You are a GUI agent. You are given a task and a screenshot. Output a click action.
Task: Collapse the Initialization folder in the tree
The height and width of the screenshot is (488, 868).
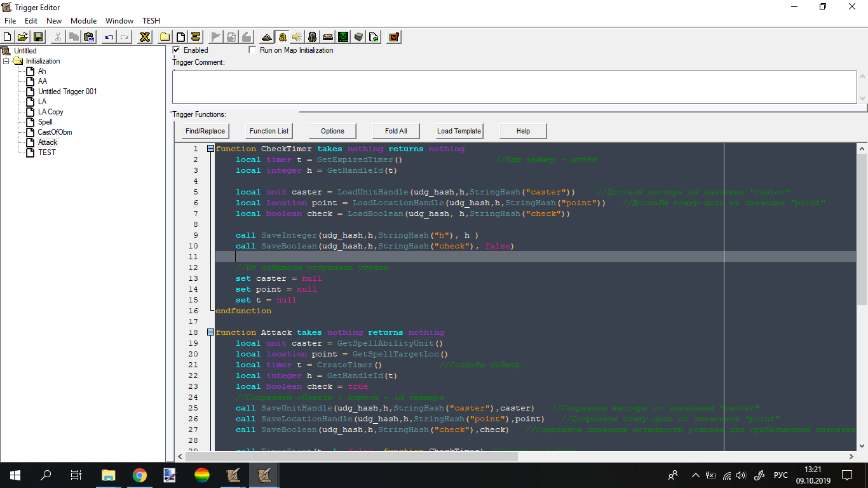6,61
